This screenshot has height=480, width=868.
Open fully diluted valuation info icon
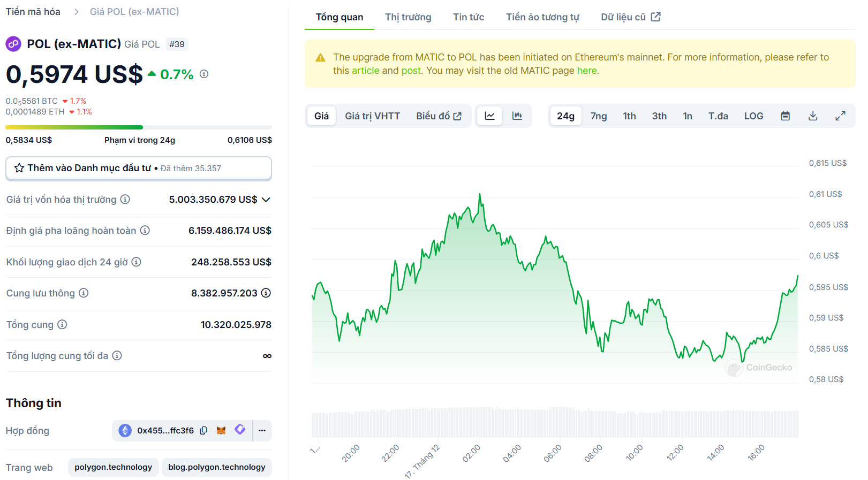tap(145, 230)
